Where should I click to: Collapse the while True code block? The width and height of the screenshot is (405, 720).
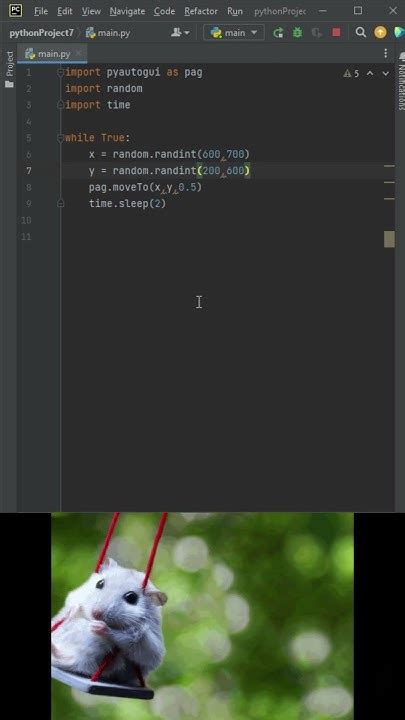pyautogui.click(x=60, y=138)
